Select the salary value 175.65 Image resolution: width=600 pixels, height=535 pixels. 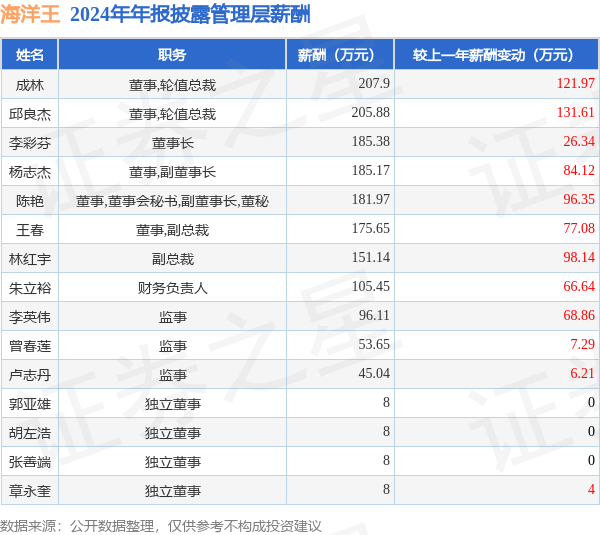370,228
